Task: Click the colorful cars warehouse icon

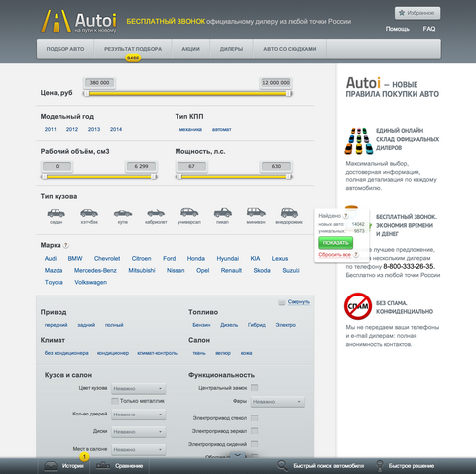Action: [x=359, y=141]
